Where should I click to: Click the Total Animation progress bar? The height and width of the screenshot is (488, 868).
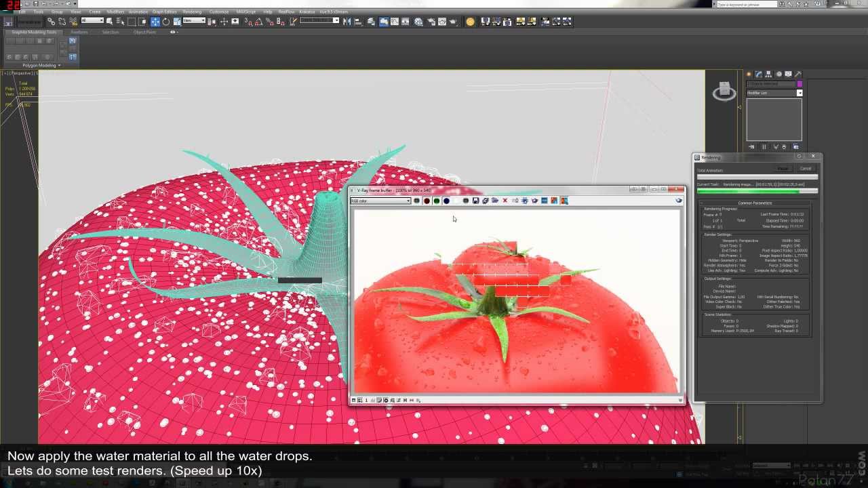coord(757,177)
